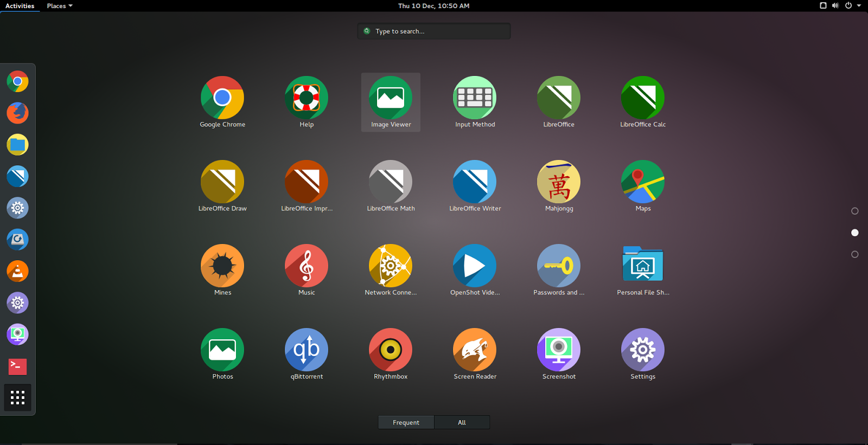
Task: Click the Chrome icon in the dock
Action: point(17,81)
